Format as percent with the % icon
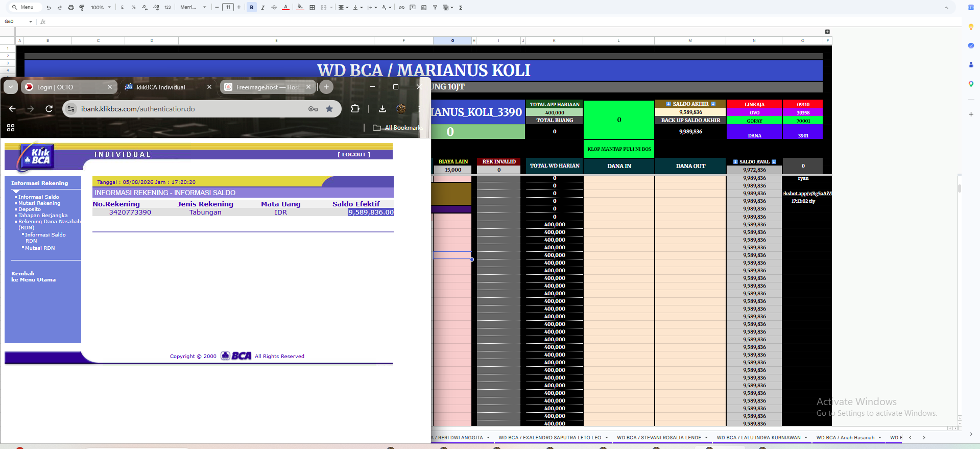Image resolution: width=980 pixels, height=449 pixels. coord(133,8)
